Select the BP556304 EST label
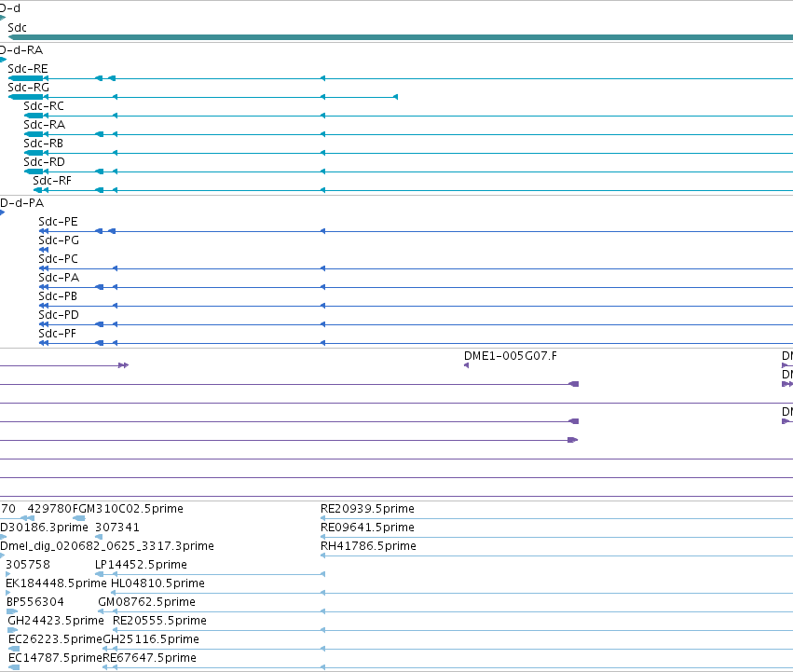793x672 pixels. (35, 603)
